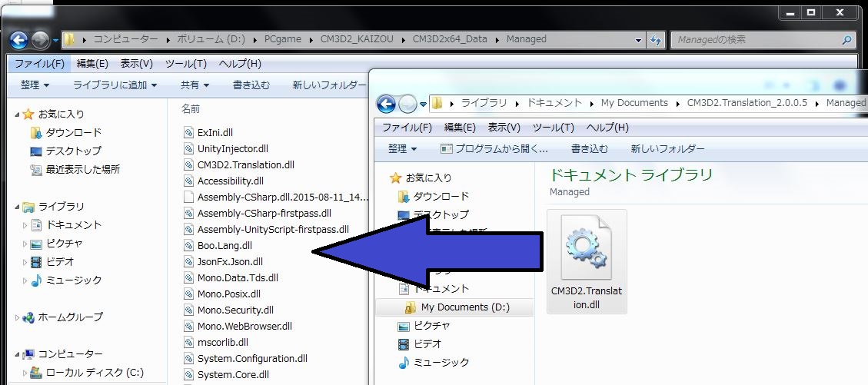The image size is (868, 385).
Task: Click CM3D2.Translation_2.0.0.5 breadcrumb segment
Action: [747, 103]
